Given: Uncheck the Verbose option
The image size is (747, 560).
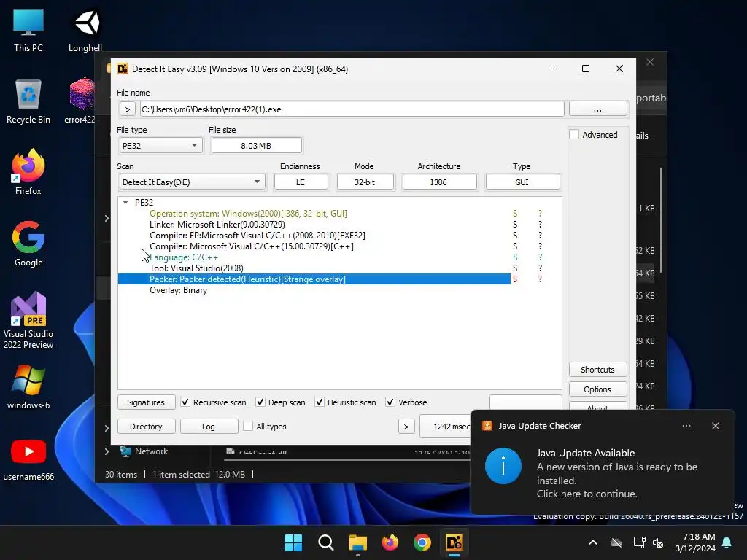Looking at the screenshot, I should click(x=390, y=402).
